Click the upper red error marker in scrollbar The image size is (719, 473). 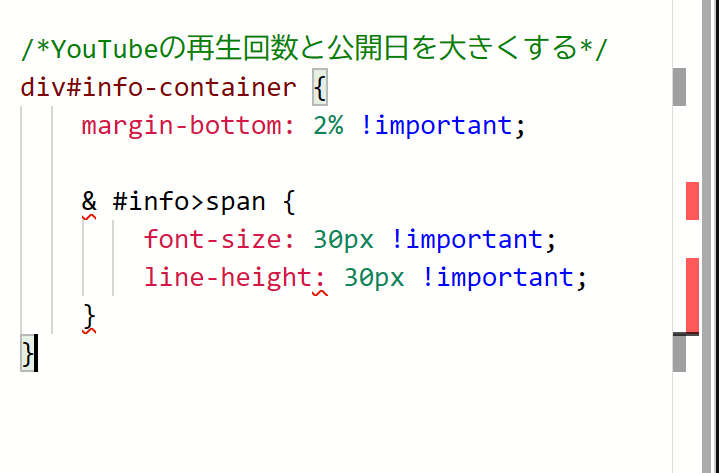[x=692, y=200]
